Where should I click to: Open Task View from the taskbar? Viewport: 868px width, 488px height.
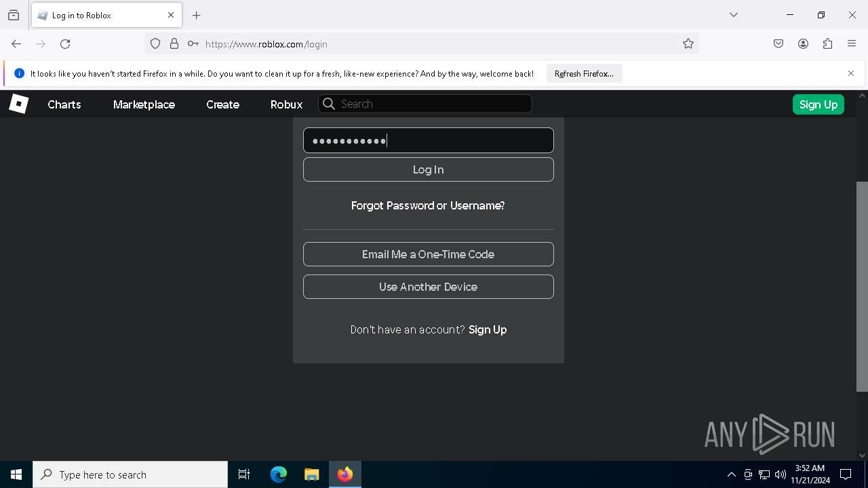point(244,474)
